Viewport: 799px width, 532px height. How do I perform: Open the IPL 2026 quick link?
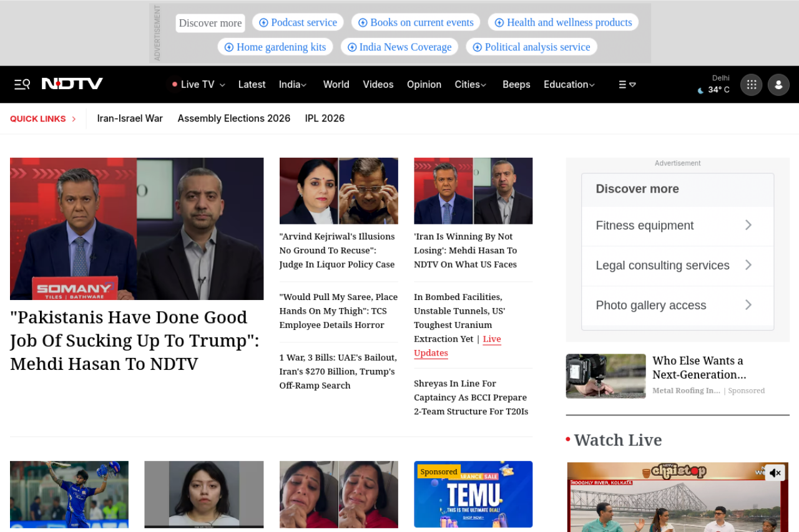coord(325,118)
